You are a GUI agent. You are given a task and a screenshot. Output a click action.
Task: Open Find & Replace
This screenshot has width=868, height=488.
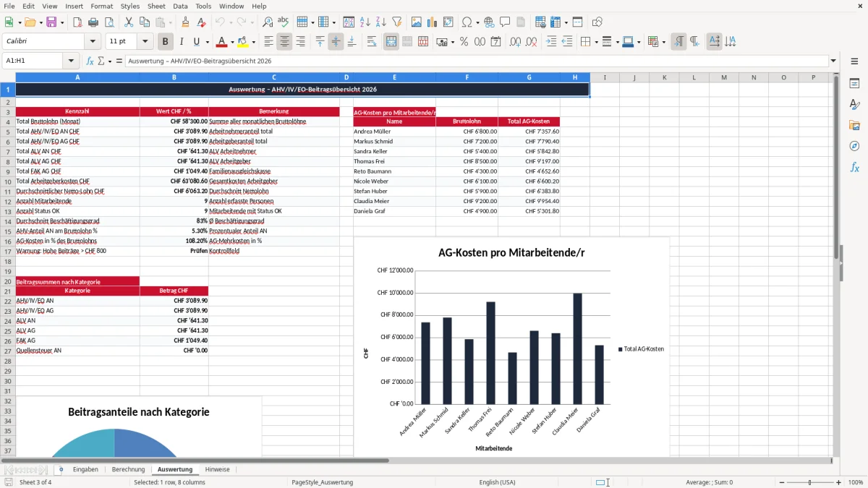pos(268,22)
